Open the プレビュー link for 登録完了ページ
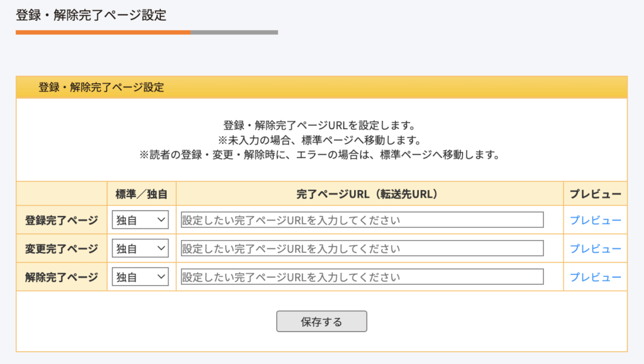644x364 pixels. point(595,220)
